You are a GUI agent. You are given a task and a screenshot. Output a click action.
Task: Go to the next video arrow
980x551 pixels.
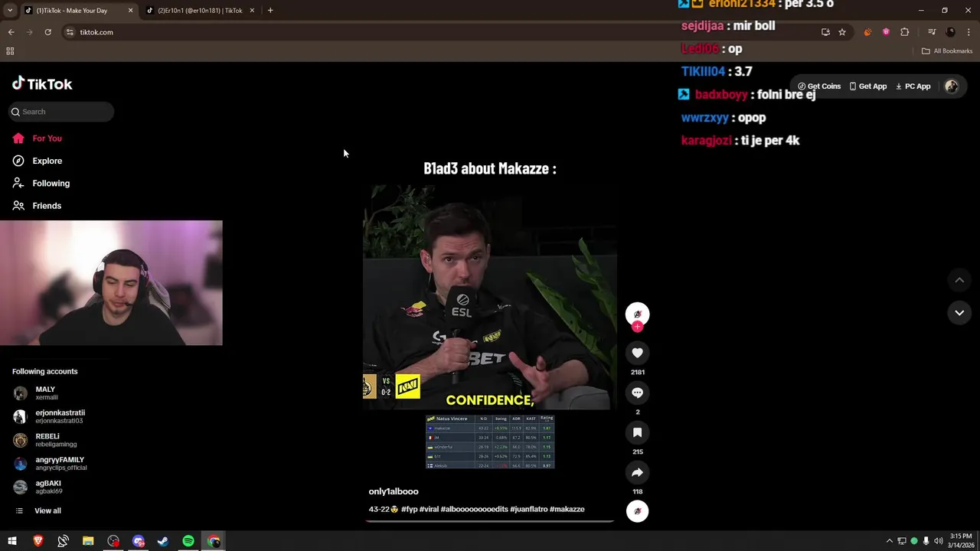(x=959, y=312)
